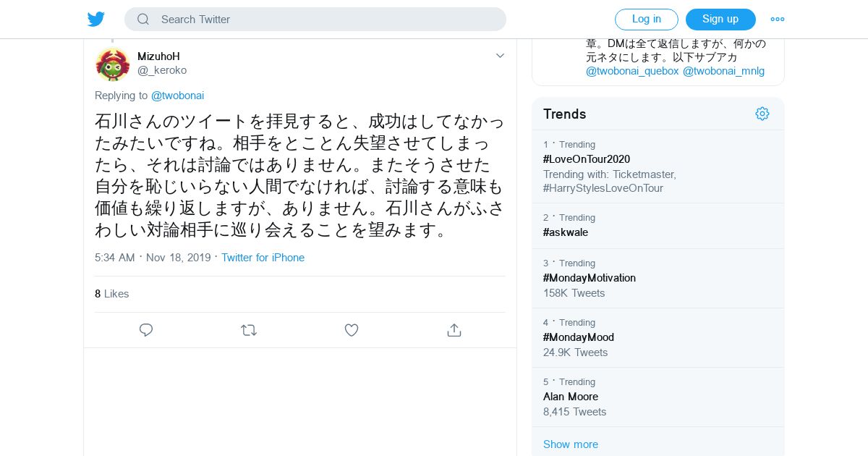Expand tweet options chevron
Image resolution: width=868 pixels, height=456 pixels.
500,56
